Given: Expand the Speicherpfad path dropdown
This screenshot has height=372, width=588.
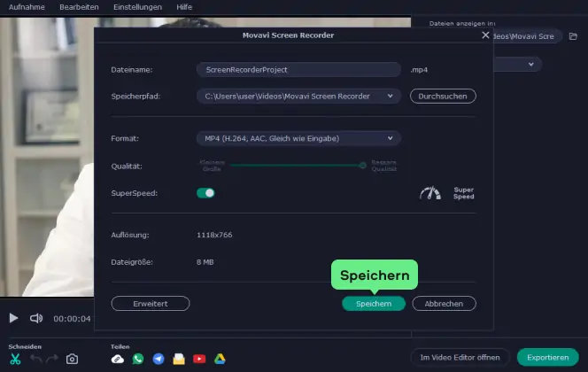Looking at the screenshot, I should 390,96.
